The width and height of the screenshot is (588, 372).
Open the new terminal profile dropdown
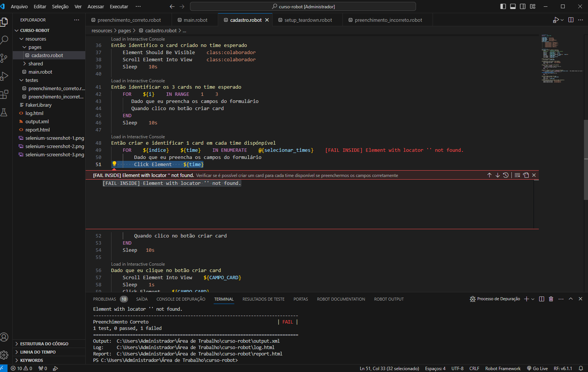point(533,299)
